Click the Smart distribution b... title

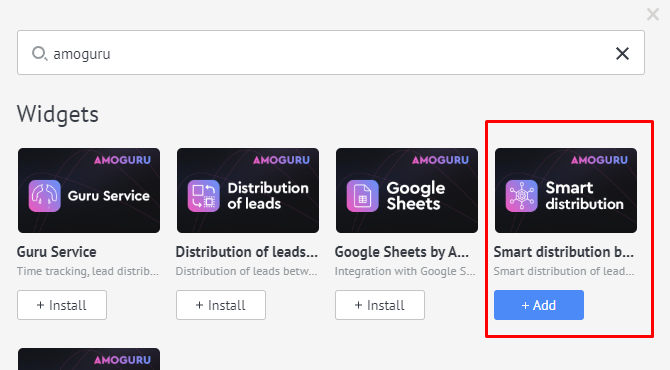coord(564,252)
